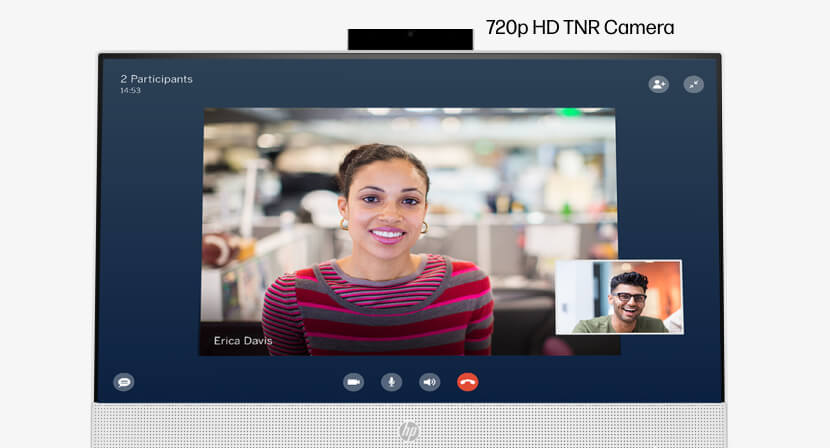Click the speaker grille below the screen
The height and width of the screenshot is (448, 830).
(250, 425)
